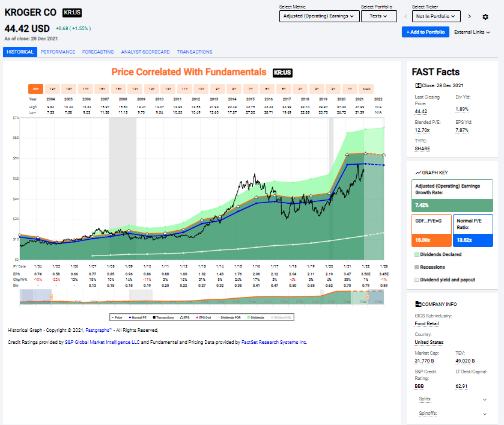
Task: Click the left handle of range navigator
Action: click(x=51, y=297)
